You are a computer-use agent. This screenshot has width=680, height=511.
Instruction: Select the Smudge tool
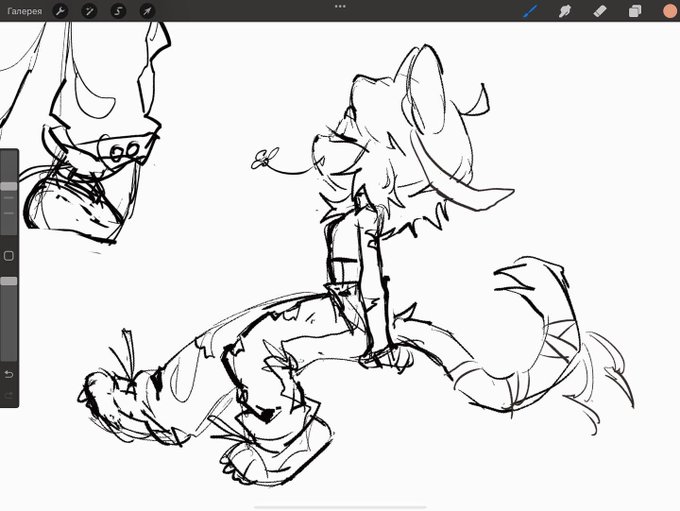pyautogui.click(x=565, y=11)
